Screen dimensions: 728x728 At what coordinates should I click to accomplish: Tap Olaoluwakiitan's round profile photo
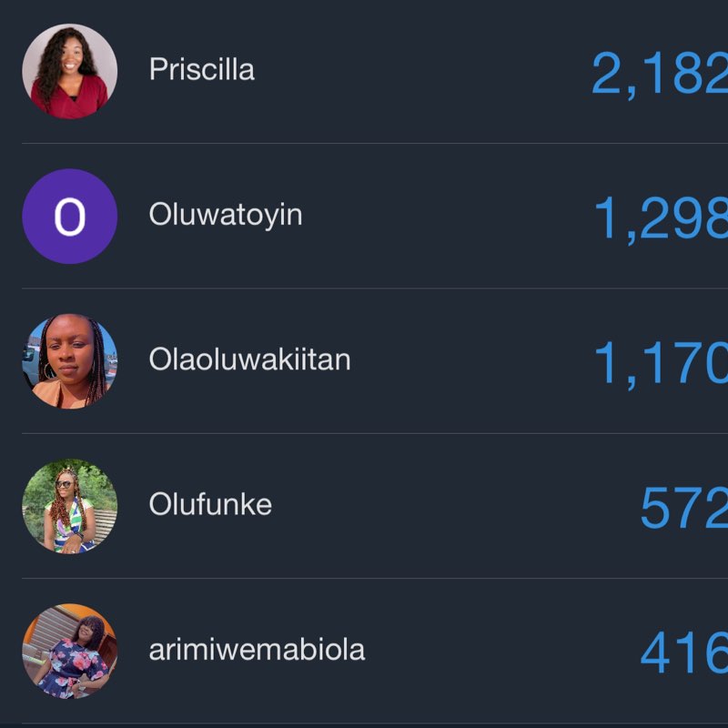click(x=69, y=361)
